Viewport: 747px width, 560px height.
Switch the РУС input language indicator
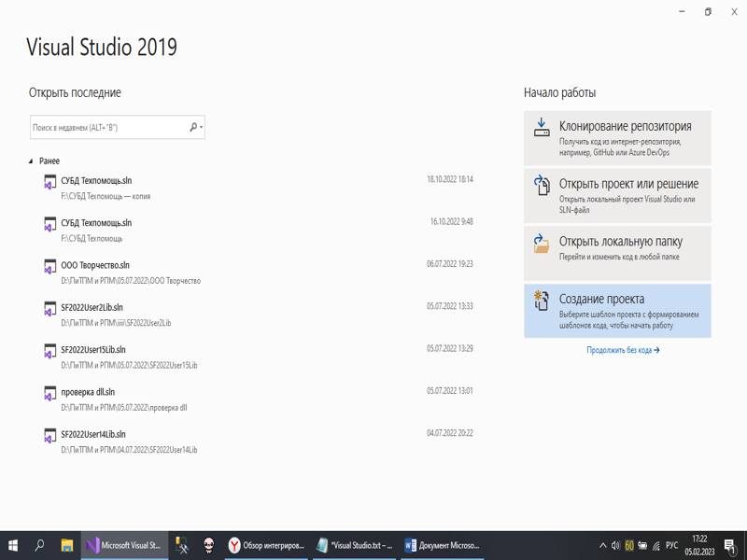tap(671, 545)
